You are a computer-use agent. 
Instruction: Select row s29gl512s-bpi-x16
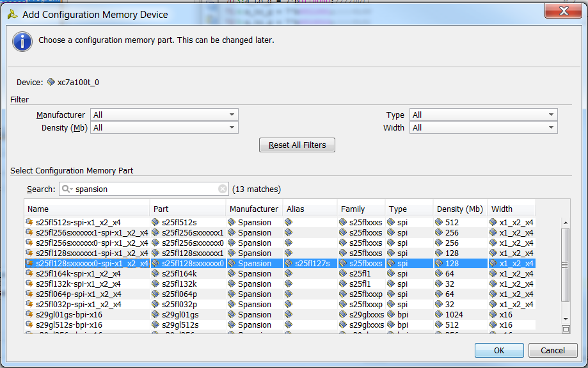point(280,324)
